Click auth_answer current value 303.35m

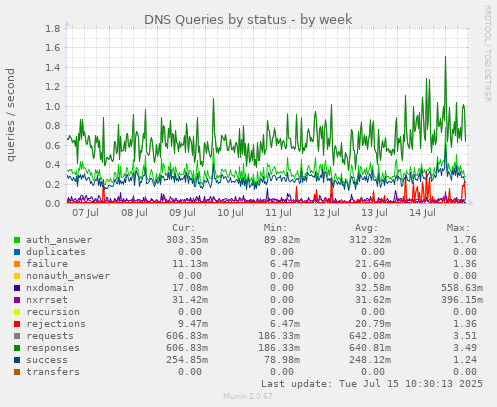(187, 240)
